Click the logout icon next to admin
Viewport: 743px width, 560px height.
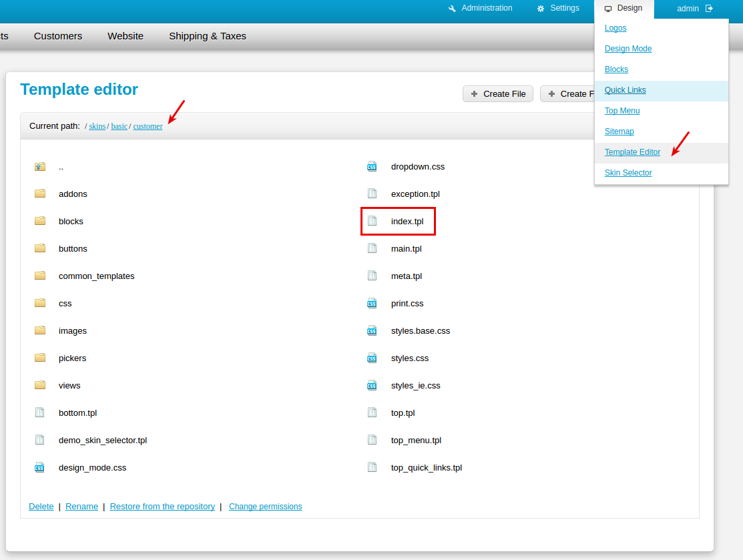tap(710, 9)
